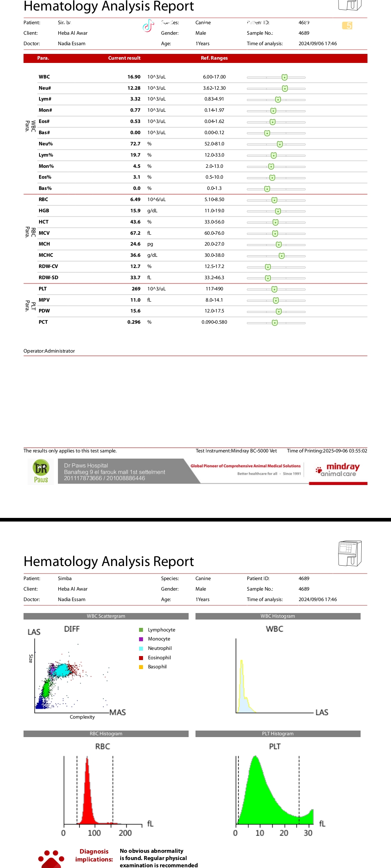
Task: Click the Mindray animal care logo
Action: click(x=338, y=470)
